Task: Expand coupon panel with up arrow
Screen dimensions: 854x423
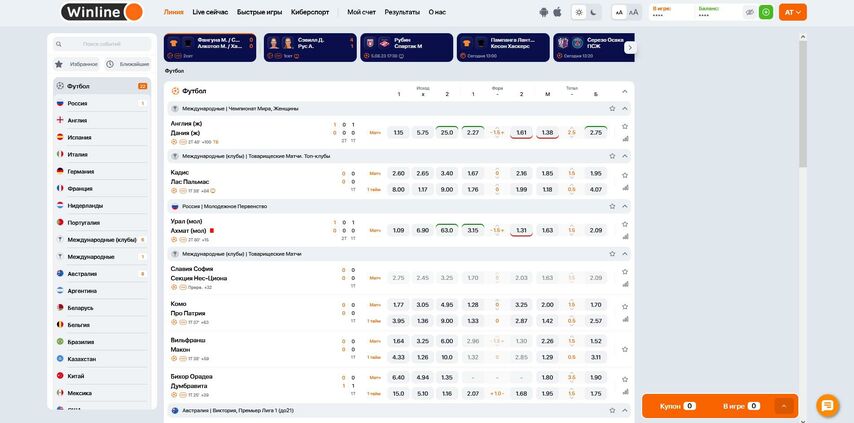Action: tap(784, 406)
